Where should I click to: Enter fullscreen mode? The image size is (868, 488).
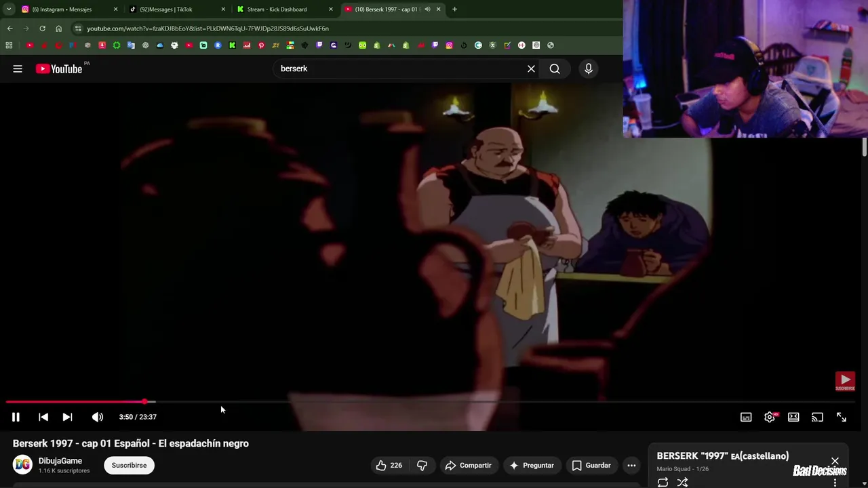click(841, 417)
